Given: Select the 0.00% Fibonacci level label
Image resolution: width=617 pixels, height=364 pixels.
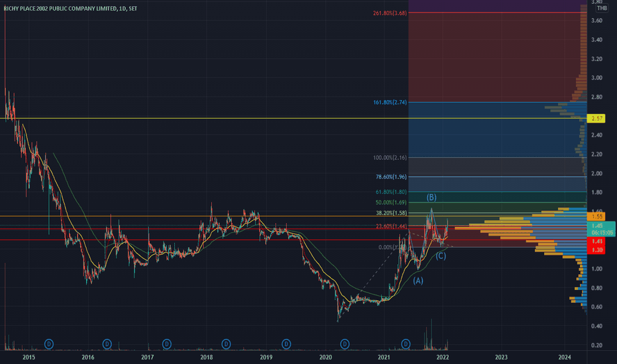Looking at the screenshot, I should click(x=393, y=247).
